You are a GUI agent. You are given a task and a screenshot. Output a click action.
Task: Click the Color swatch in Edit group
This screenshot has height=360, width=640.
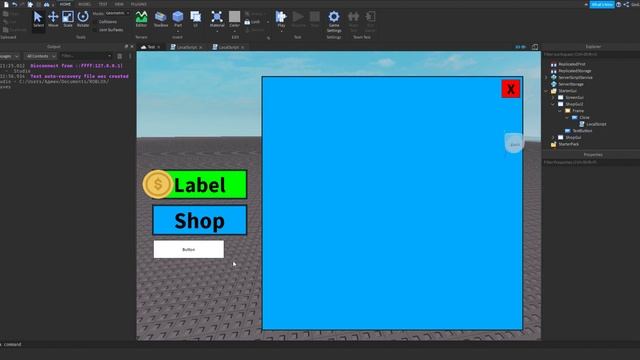click(234, 17)
